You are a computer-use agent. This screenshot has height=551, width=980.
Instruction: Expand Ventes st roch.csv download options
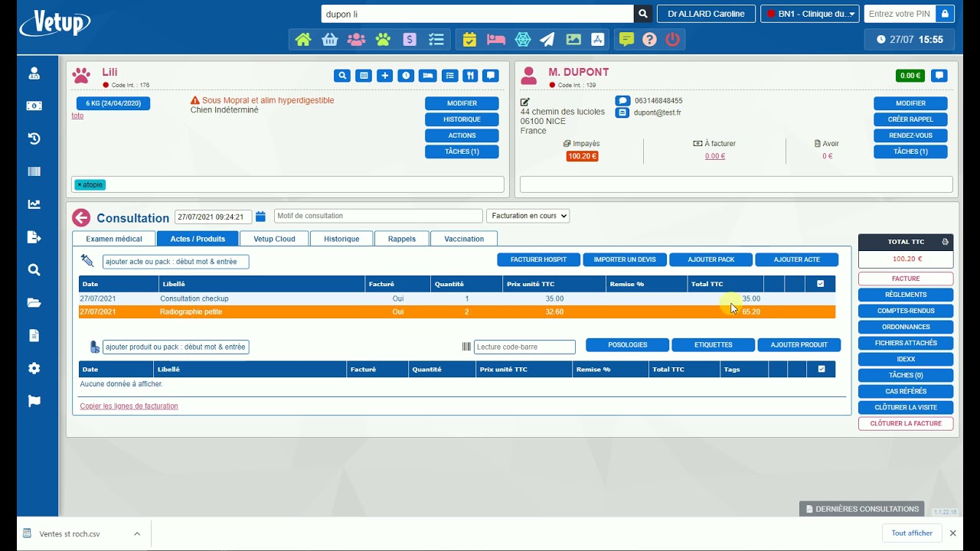(x=137, y=533)
